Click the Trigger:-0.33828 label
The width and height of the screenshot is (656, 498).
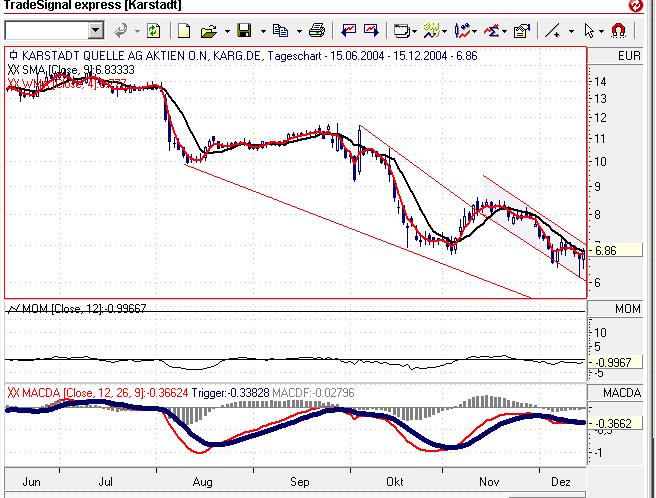point(231,393)
